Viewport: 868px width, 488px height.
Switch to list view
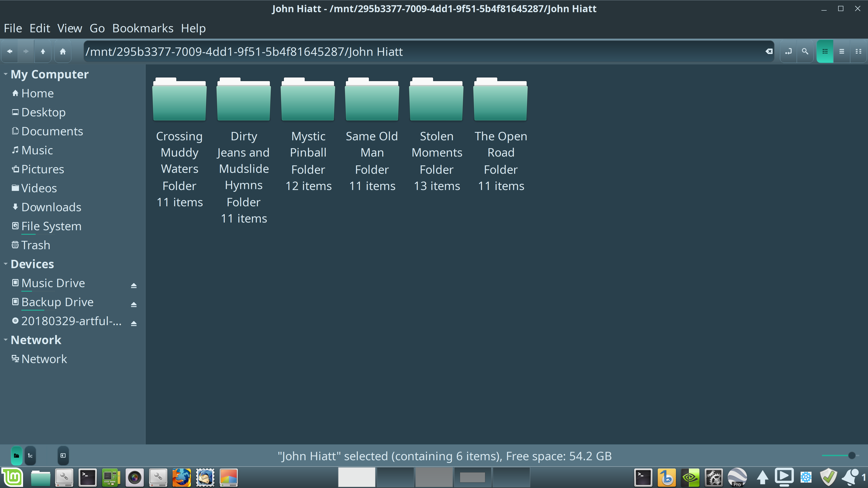841,52
